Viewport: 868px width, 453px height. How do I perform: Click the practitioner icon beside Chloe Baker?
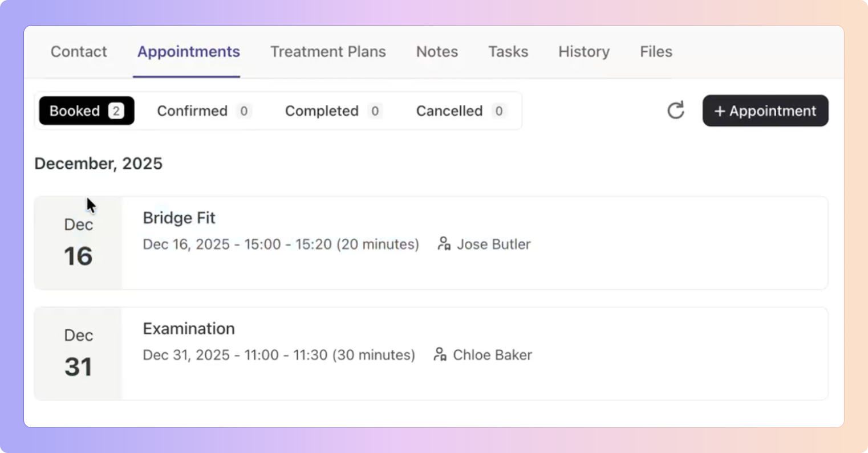440,354
